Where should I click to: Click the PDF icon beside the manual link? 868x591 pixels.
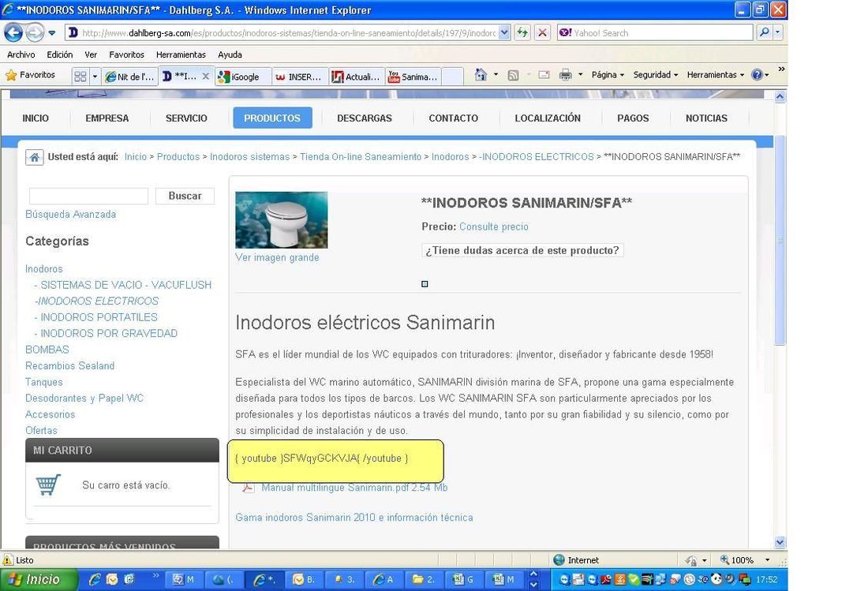coord(247,488)
